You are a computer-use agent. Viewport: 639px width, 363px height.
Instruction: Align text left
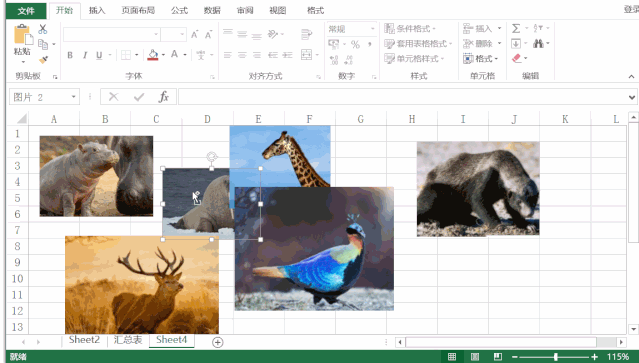228,55
